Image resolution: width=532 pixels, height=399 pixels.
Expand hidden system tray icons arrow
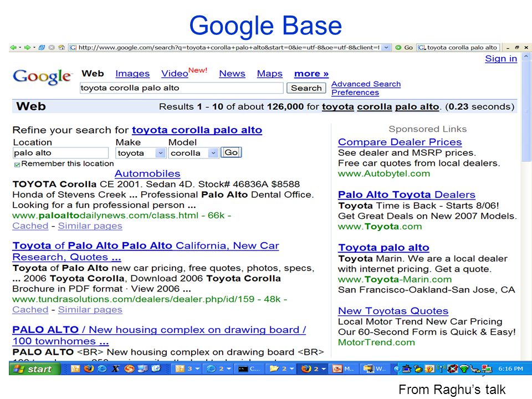coord(396,369)
